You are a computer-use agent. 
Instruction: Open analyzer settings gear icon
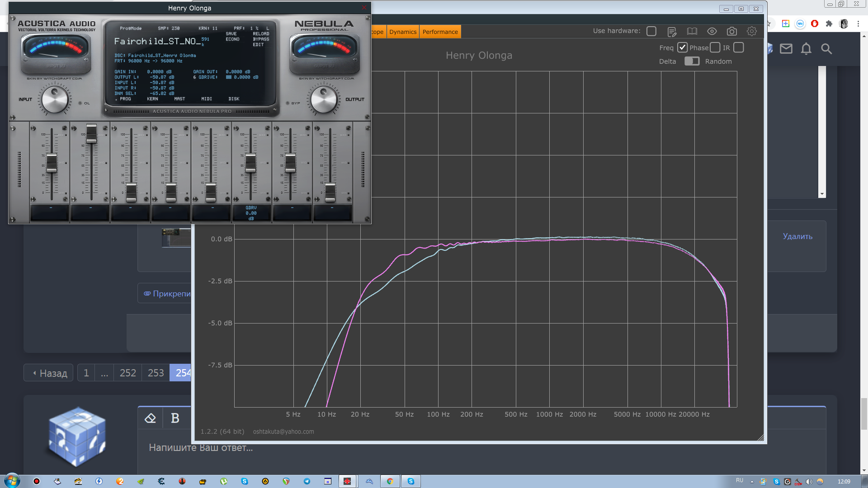(x=751, y=31)
